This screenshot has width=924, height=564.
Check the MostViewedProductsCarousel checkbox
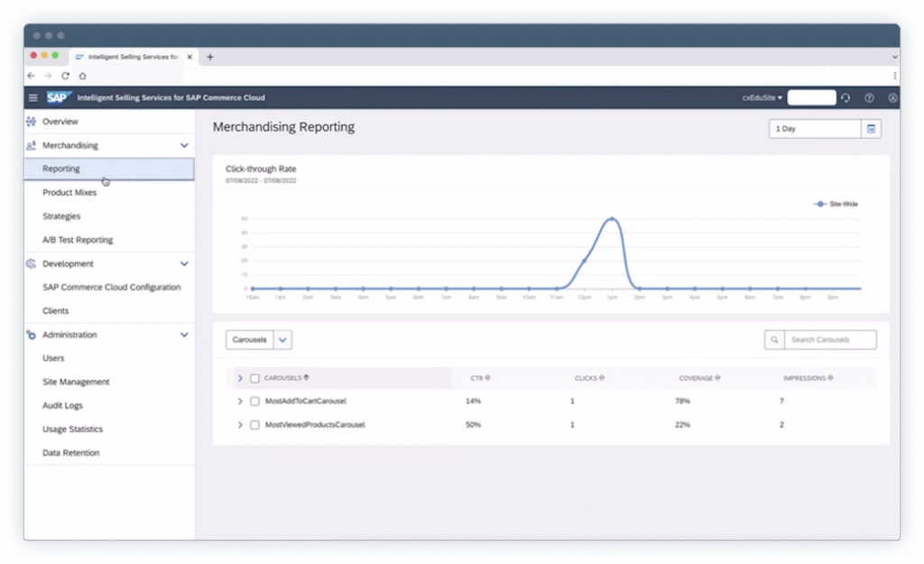click(x=255, y=424)
